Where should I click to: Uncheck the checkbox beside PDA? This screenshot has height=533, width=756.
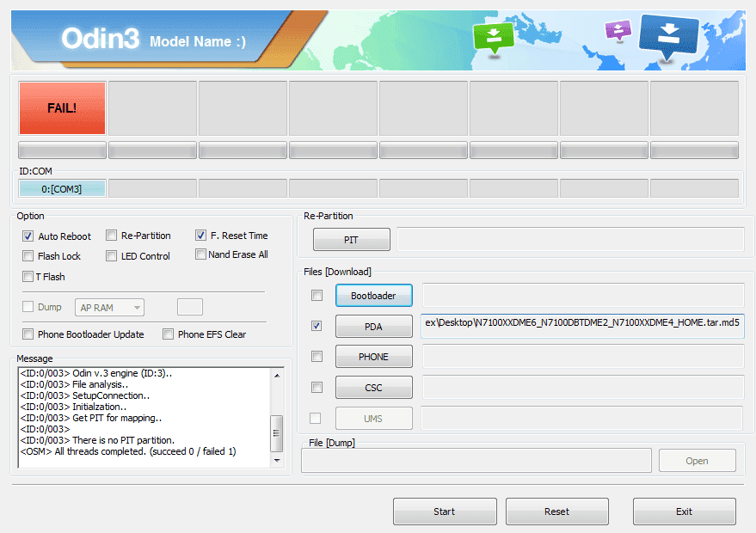click(317, 326)
